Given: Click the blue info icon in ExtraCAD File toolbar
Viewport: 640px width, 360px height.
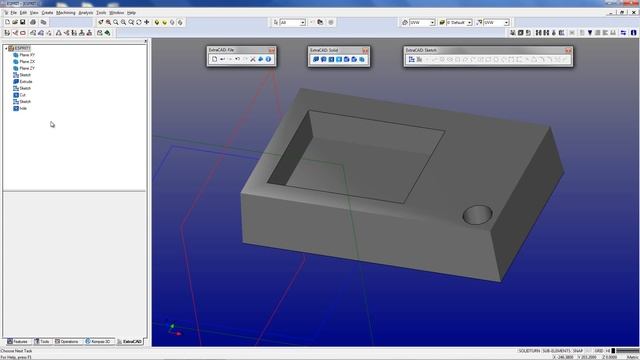Looking at the screenshot, I should tap(268, 59).
